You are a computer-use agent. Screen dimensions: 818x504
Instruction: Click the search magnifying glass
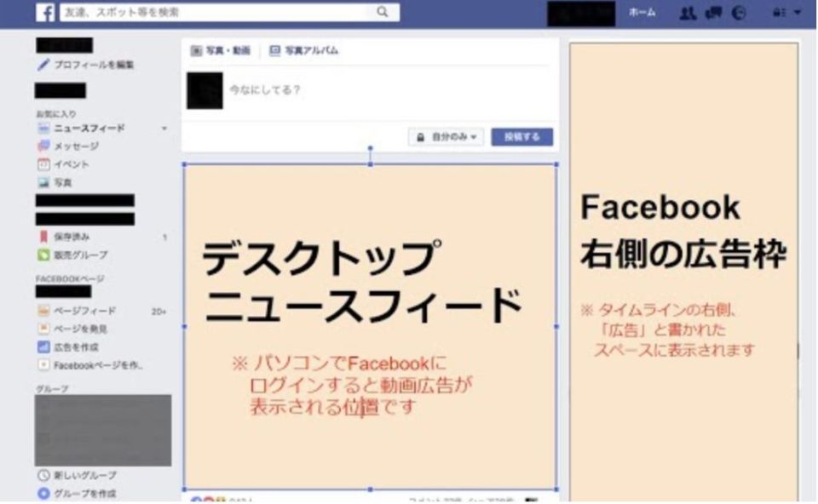tap(380, 13)
